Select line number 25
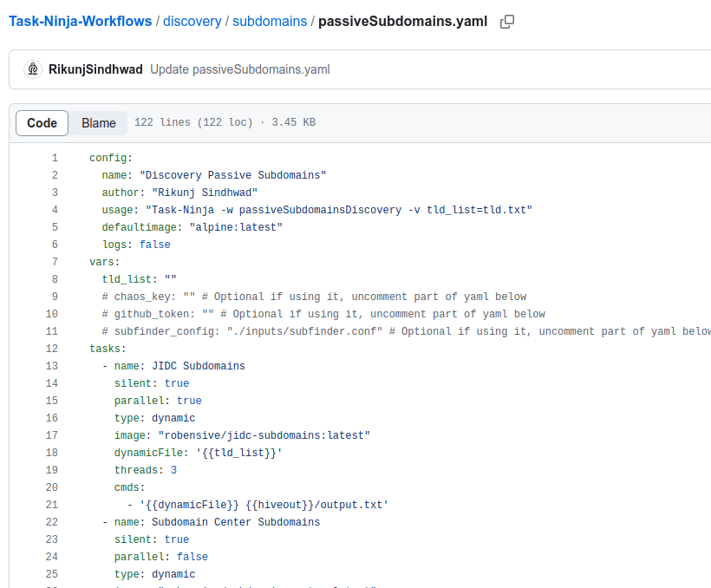711x588 pixels. click(52, 574)
